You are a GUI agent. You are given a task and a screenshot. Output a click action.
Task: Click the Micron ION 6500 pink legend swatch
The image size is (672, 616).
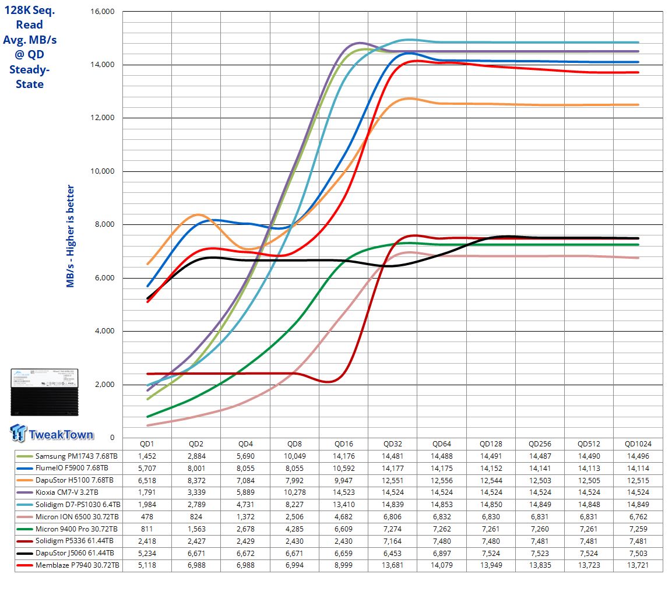24,517
